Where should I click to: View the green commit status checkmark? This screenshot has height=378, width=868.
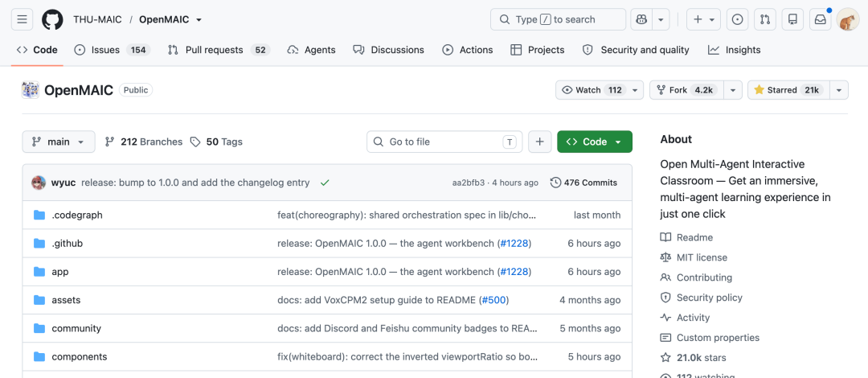click(325, 183)
